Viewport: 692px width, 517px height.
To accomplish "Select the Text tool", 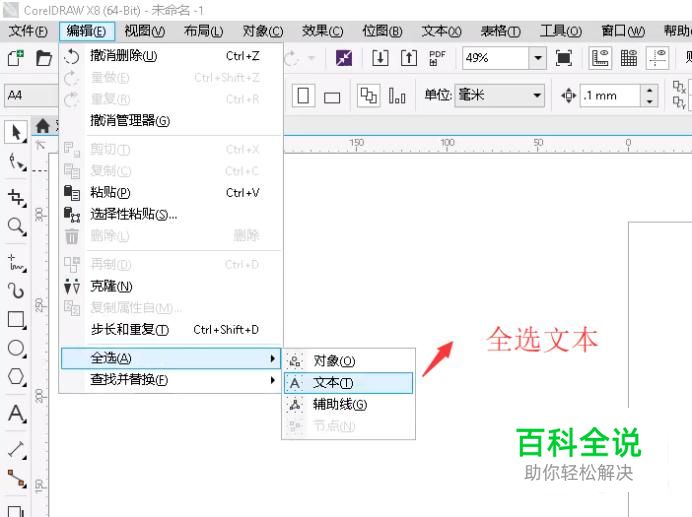I will [16, 413].
